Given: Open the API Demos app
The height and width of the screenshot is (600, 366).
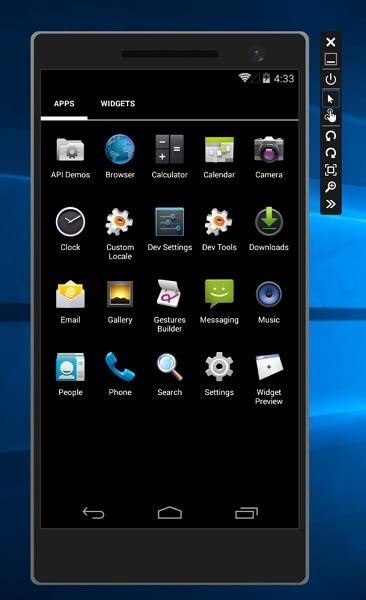Looking at the screenshot, I should [x=70, y=157].
